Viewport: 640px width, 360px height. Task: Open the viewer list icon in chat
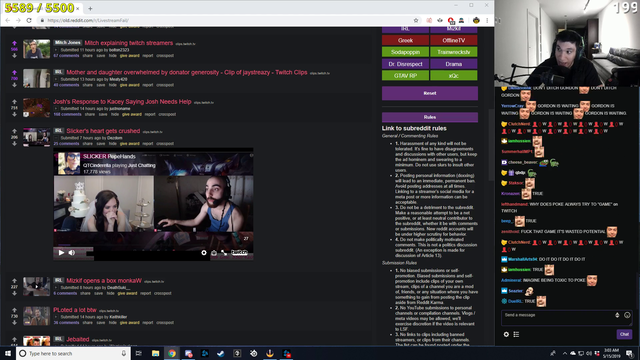click(516, 334)
